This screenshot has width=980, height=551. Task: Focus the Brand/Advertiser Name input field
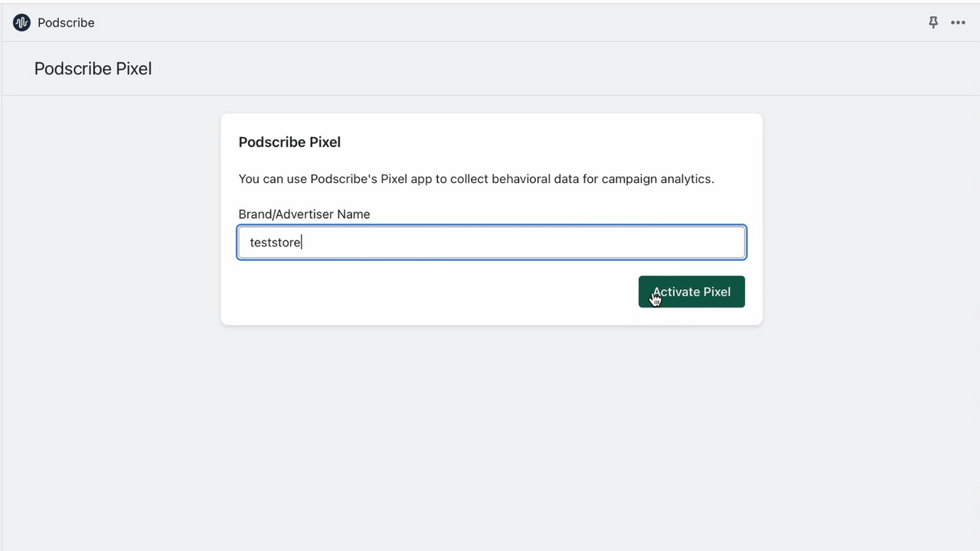point(492,242)
